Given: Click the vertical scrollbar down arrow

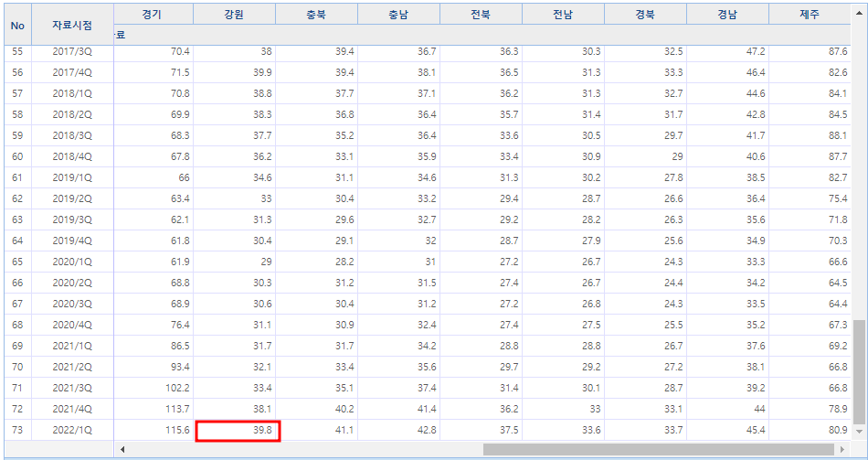Looking at the screenshot, I should coord(859,431).
